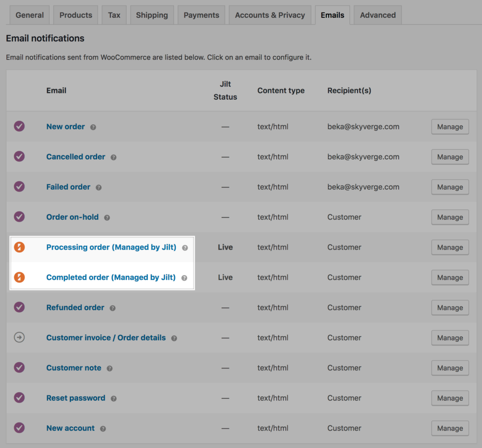Viewport: 482px width, 448px height.
Task: Open the Reset password email link
Action: click(x=76, y=398)
